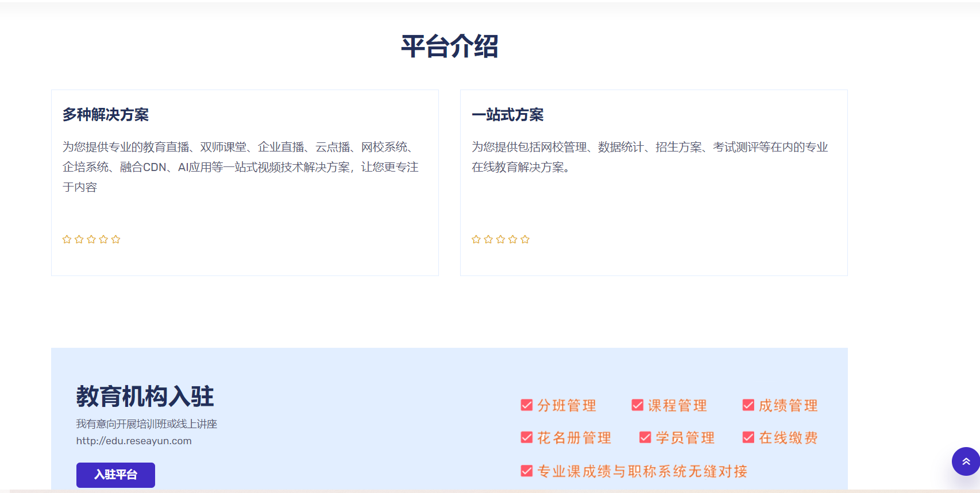The width and height of the screenshot is (980, 493).
Task: Click the 我有意向开展培训班或线上讲座 text
Action: (x=146, y=424)
